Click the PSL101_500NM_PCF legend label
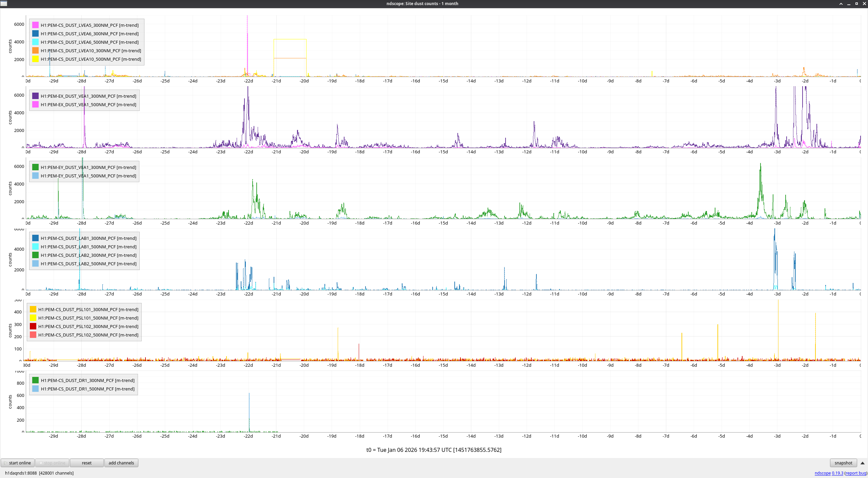Viewport: 868px width, 478px height. (x=88, y=318)
